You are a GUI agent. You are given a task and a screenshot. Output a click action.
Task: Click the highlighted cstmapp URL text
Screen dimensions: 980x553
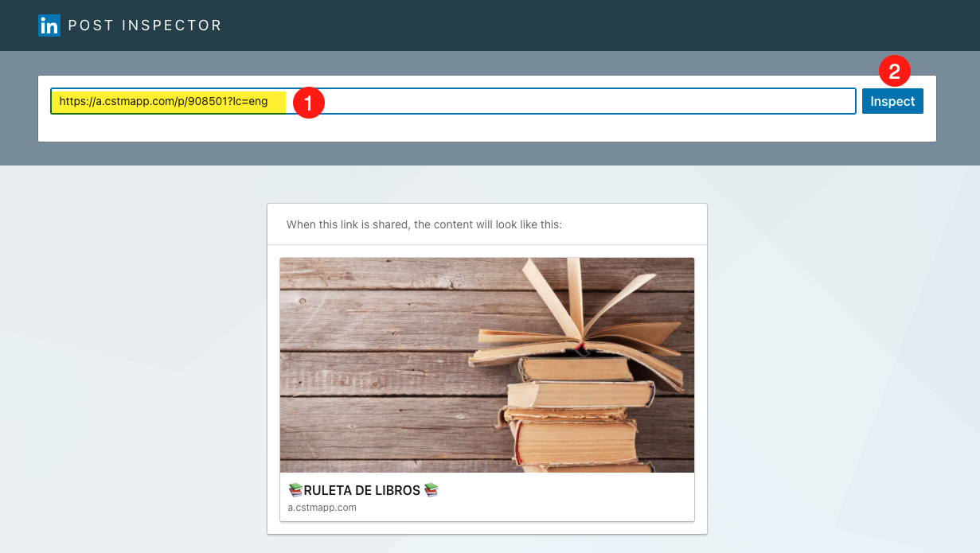pos(163,102)
